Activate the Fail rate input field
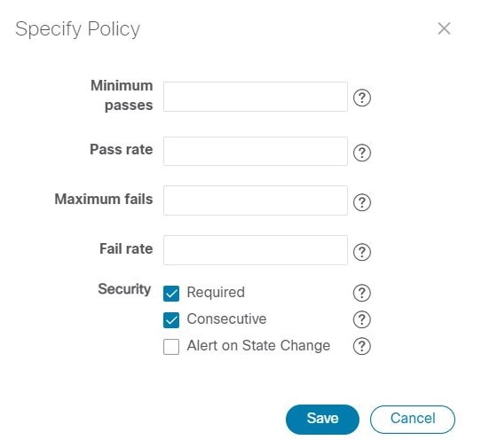Viewport: 497px width, 448px height. click(x=256, y=250)
